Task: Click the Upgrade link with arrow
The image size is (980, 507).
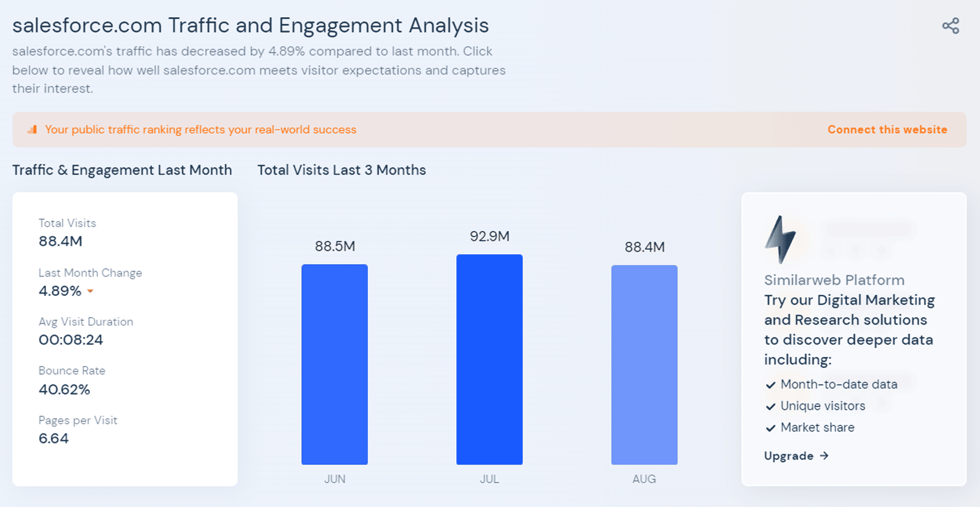Action: coord(796,456)
